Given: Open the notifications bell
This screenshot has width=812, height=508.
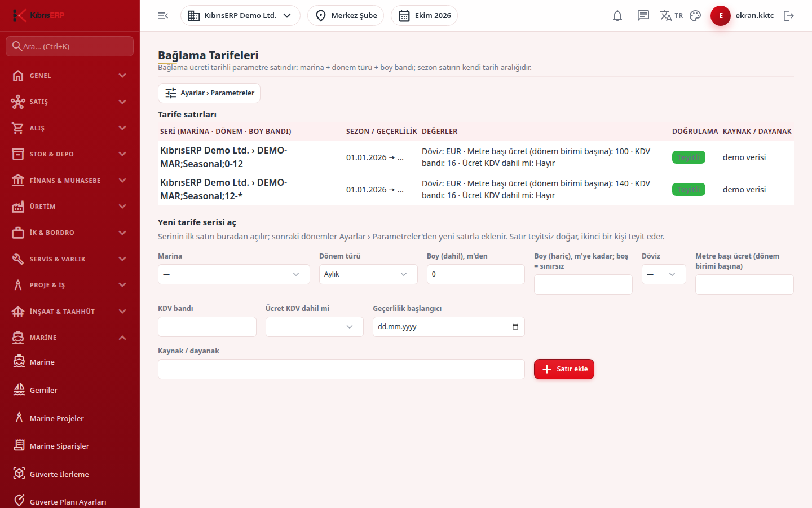Looking at the screenshot, I should click(x=617, y=16).
